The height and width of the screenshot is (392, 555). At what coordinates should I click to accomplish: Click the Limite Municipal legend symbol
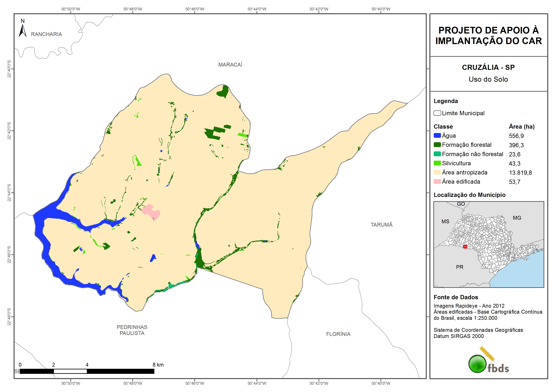coord(437,113)
